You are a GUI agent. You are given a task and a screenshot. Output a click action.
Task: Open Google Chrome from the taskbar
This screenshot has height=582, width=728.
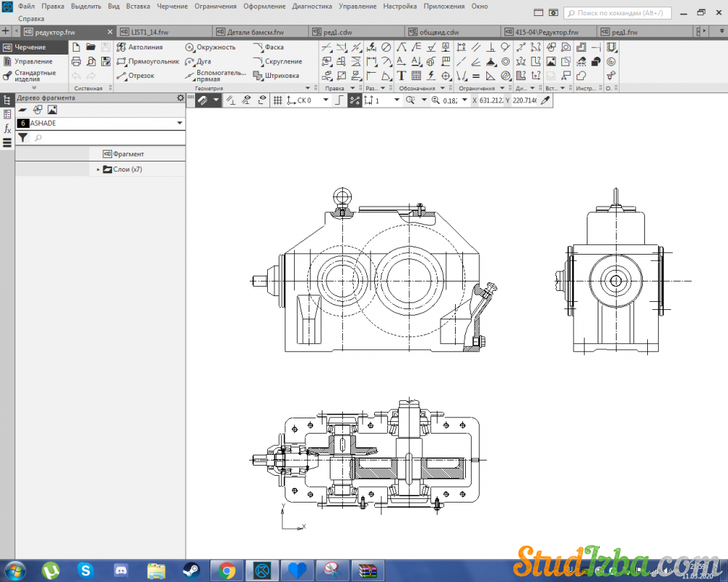(x=226, y=570)
